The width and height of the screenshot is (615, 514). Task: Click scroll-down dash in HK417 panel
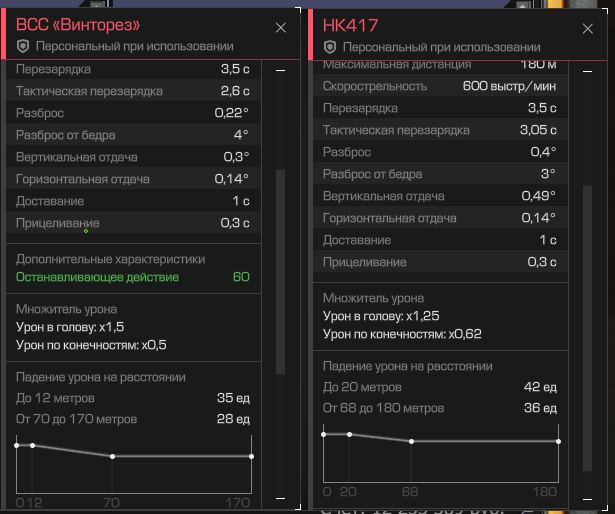(587, 499)
